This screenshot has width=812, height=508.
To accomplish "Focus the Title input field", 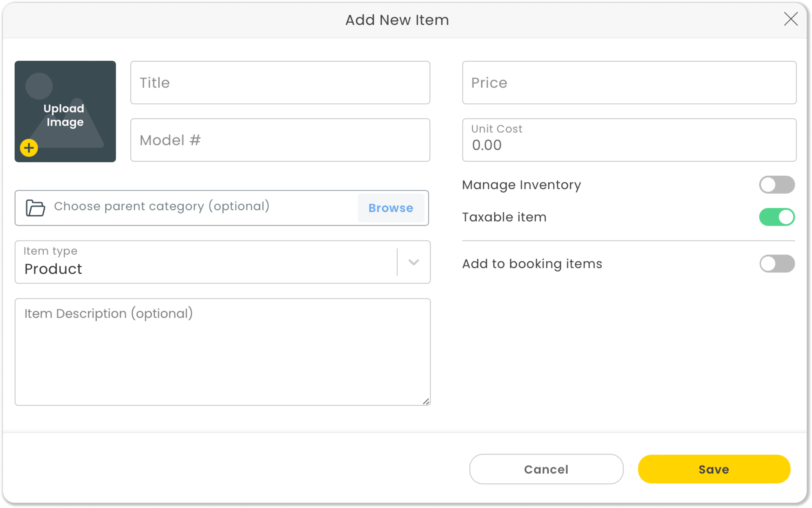I will pos(280,83).
